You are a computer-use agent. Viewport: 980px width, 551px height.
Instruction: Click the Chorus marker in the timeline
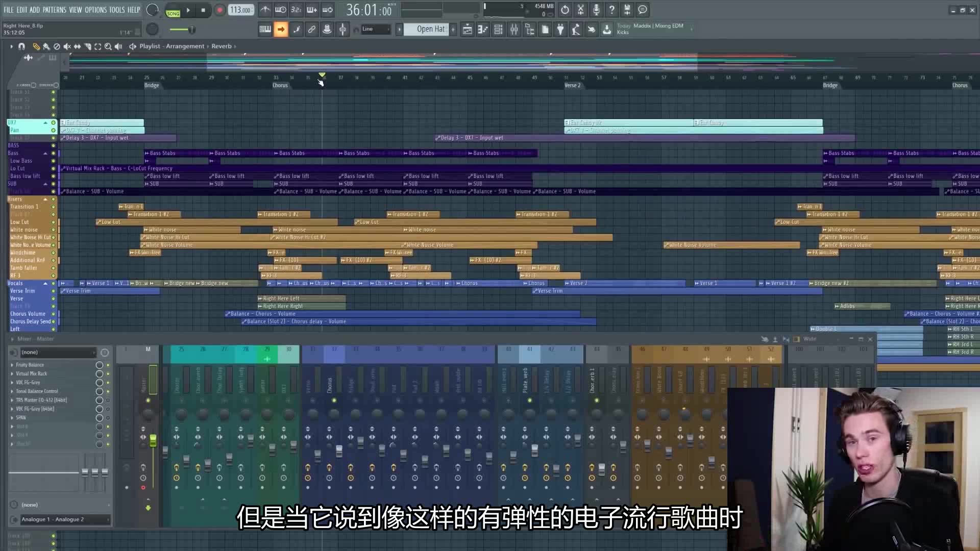point(280,85)
